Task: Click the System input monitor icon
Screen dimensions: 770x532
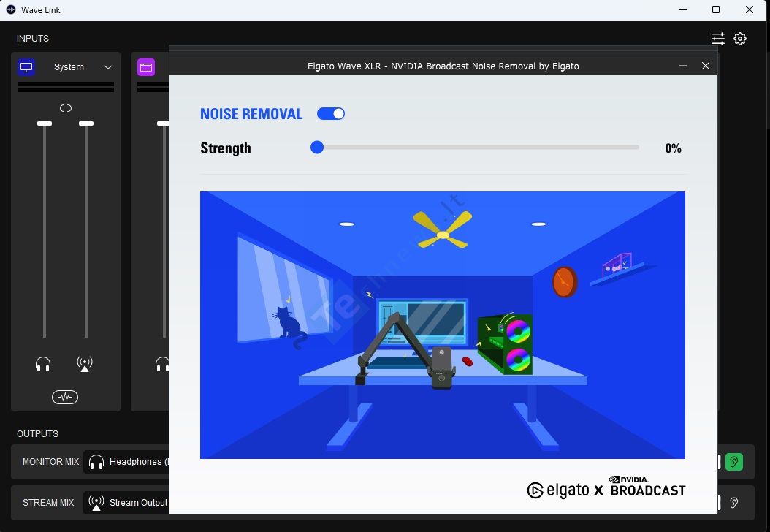Action: (x=26, y=67)
